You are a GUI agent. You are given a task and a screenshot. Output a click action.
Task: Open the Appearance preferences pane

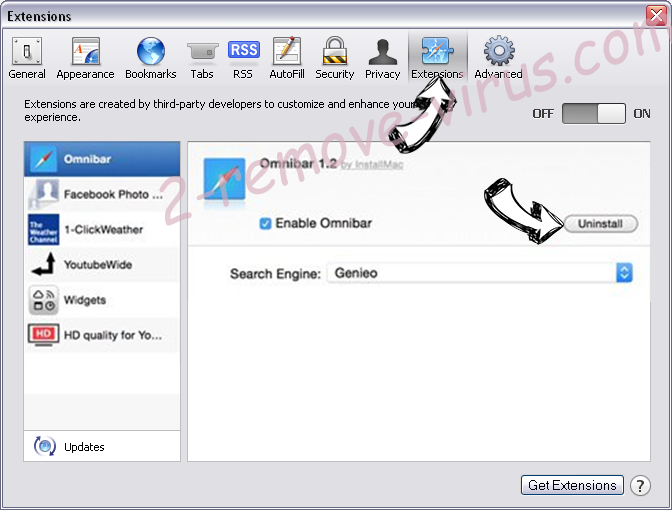tap(85, 59)
